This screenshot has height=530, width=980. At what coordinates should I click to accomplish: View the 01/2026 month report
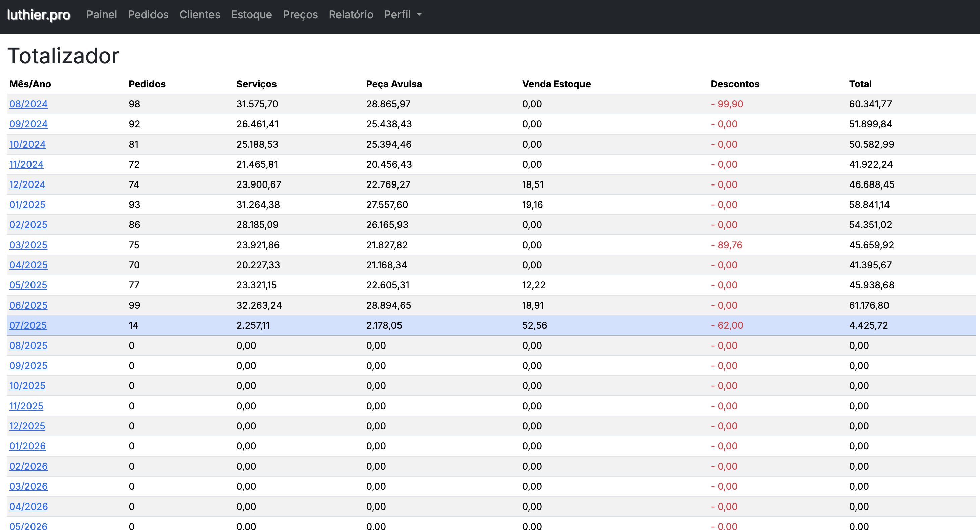click(x=27, y=446)
